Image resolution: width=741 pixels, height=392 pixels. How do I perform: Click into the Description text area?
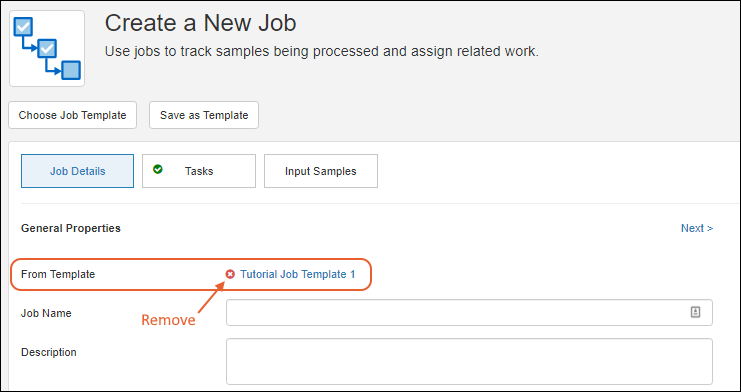click(x=469, y=361)
